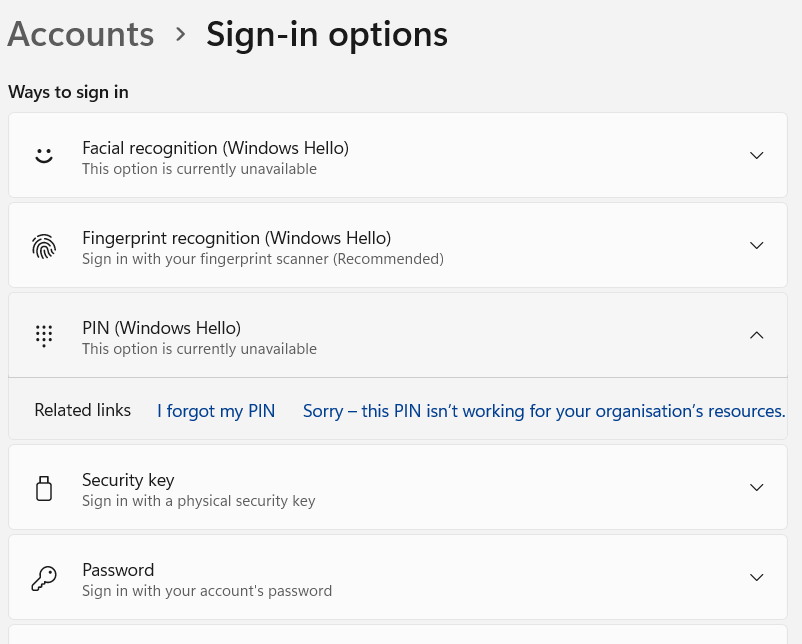
Task: Click the Password key icon
Action: [43, 578]
